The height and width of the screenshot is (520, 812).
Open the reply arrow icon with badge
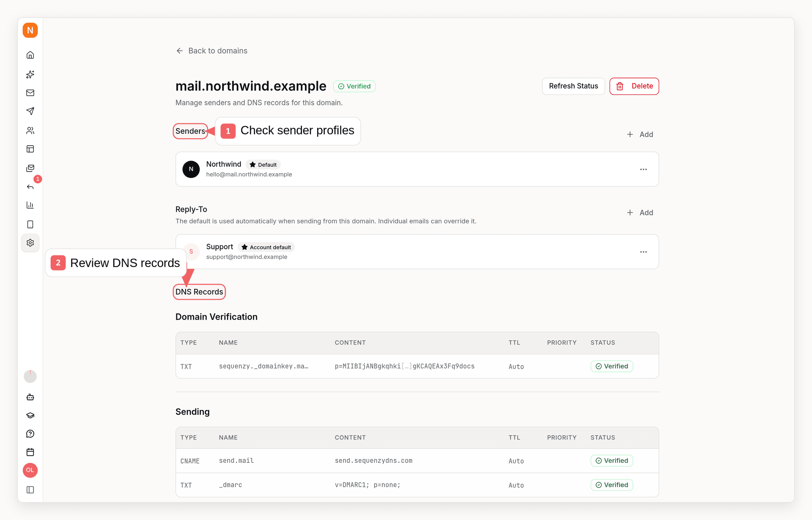pyautogui.click(x=30, y=187)
